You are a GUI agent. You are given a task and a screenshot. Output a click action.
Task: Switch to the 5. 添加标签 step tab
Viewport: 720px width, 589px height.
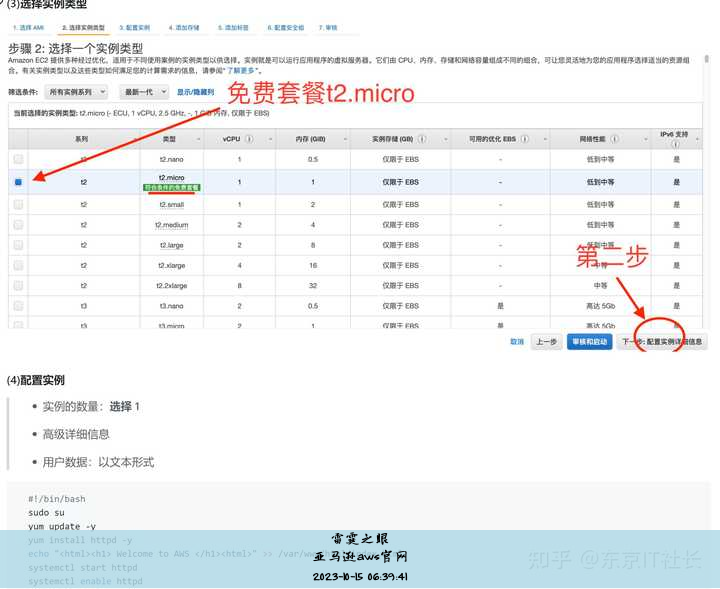[233, 28]
